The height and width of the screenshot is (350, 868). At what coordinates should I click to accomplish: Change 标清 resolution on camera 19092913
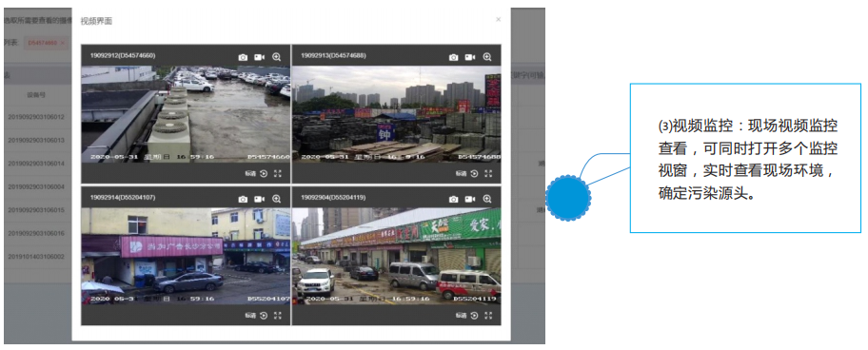tap(461, 174)
